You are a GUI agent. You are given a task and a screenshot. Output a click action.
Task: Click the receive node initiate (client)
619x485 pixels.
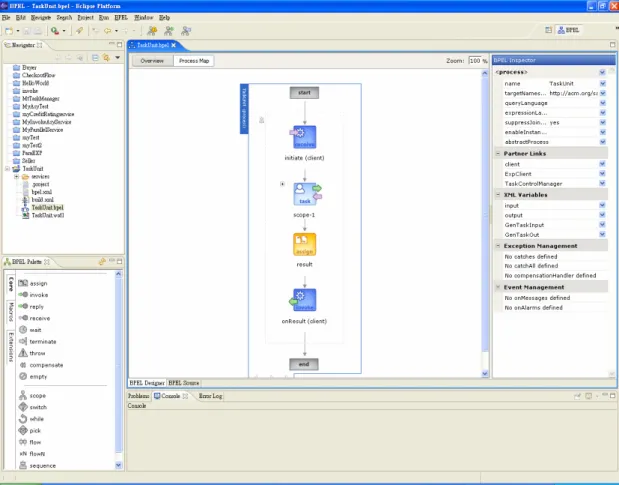[304, 137]
